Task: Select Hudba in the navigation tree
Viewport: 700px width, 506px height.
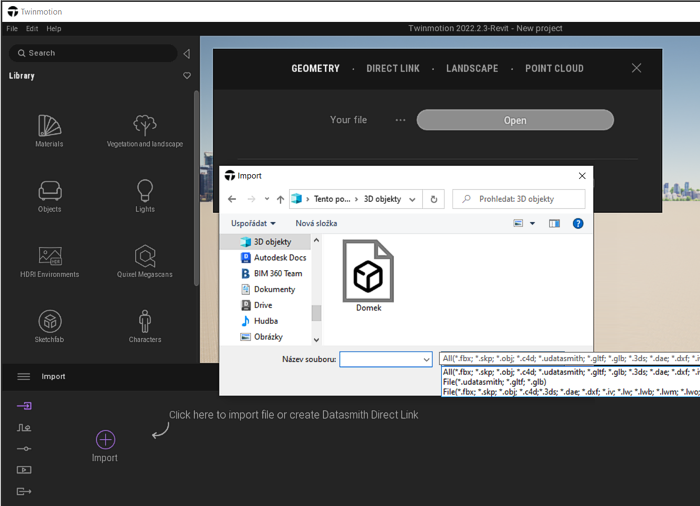Action: [259, 321]
